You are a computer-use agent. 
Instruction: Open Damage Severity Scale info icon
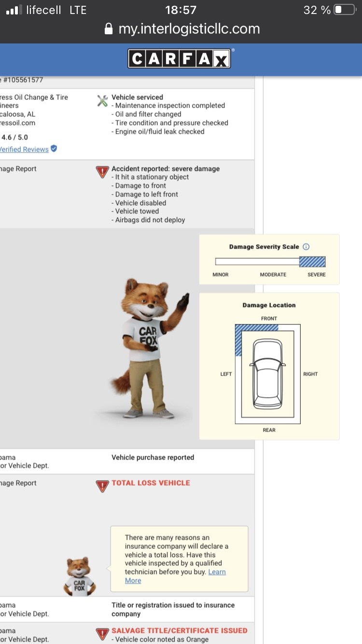tap(306, 247)
